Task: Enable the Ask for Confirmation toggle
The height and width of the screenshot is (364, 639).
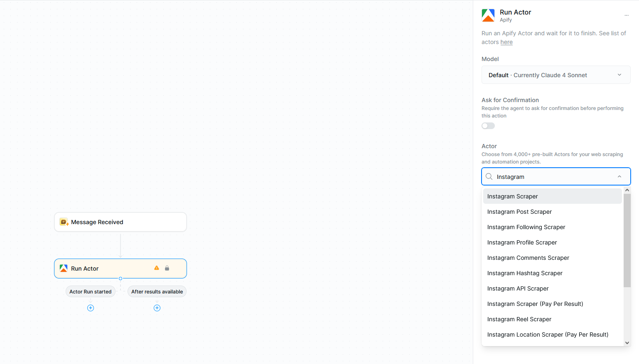Action: pos(488,125)
